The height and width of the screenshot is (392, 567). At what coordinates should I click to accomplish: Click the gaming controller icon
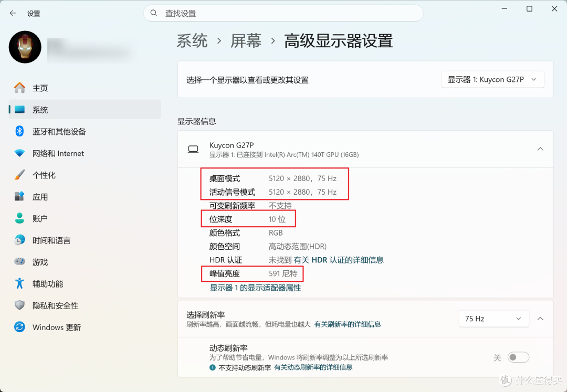[x=19, y=261]
